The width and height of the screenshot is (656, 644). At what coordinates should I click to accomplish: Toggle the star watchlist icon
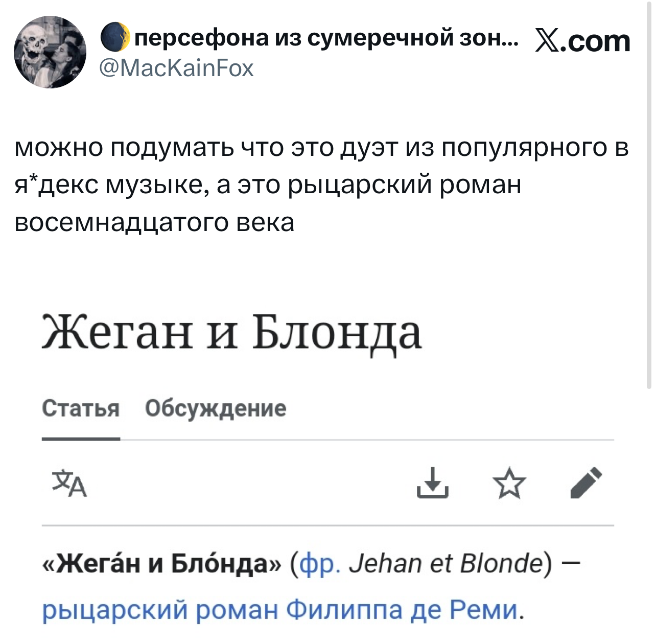(509, 484)
